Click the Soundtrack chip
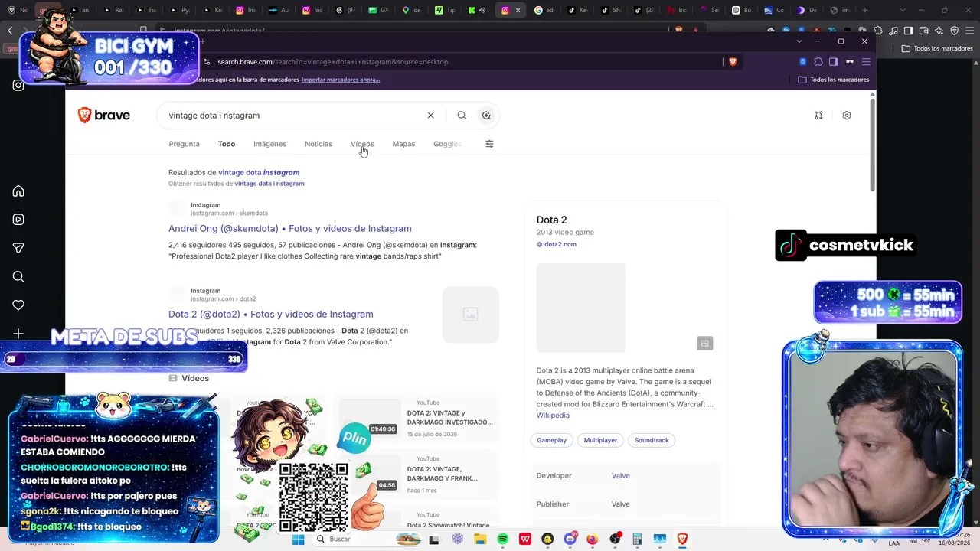980x551 pixels. point(652,440)
